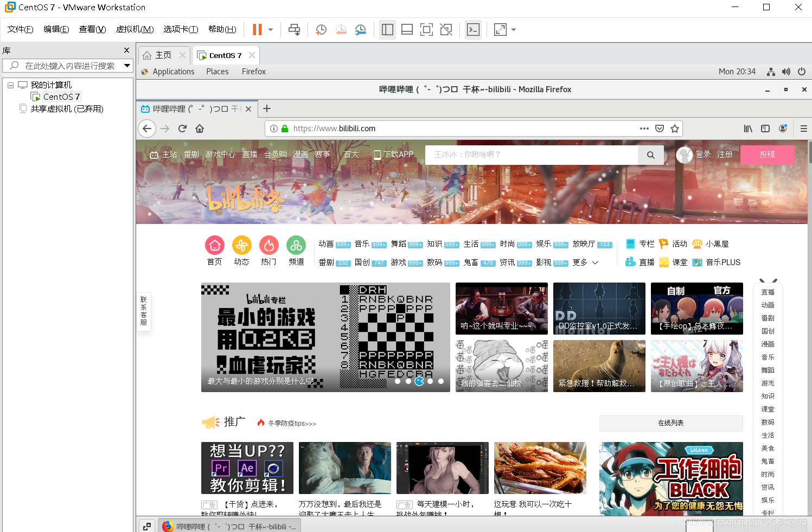Toggle the VMware thumbnail bar view
Viewport: 812px width, 532px height.
[x=407, y=29]
